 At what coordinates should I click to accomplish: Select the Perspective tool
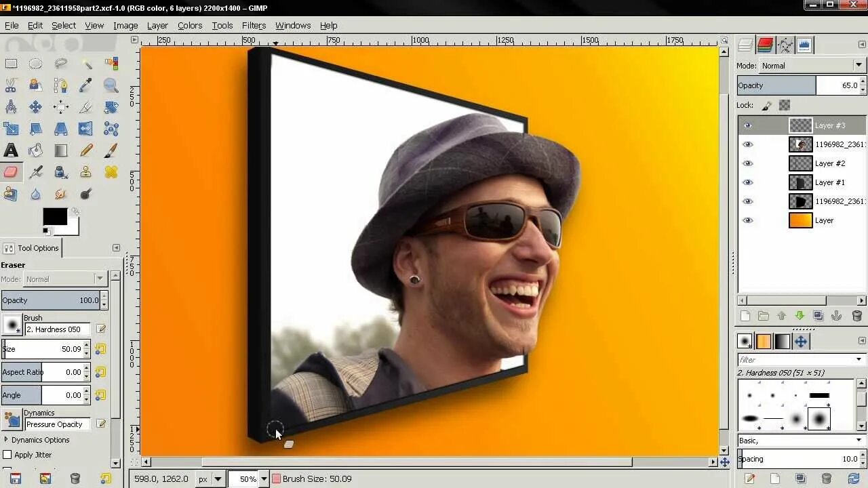(61, 129)
